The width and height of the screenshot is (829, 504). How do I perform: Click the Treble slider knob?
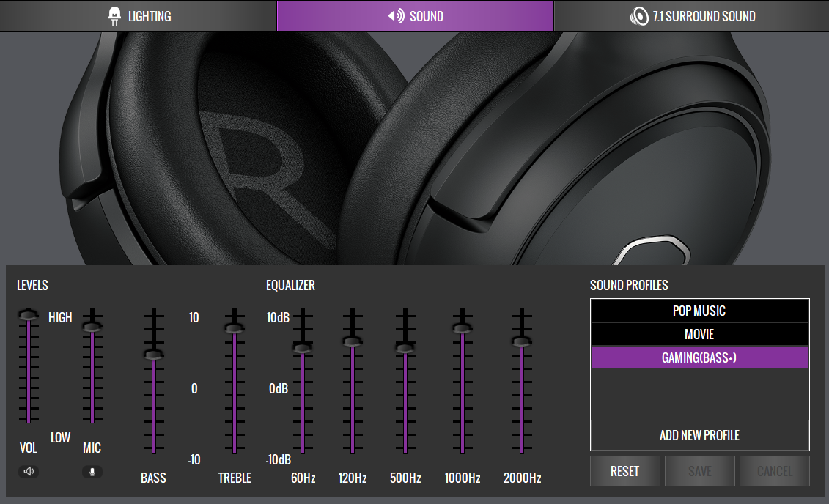234,329
